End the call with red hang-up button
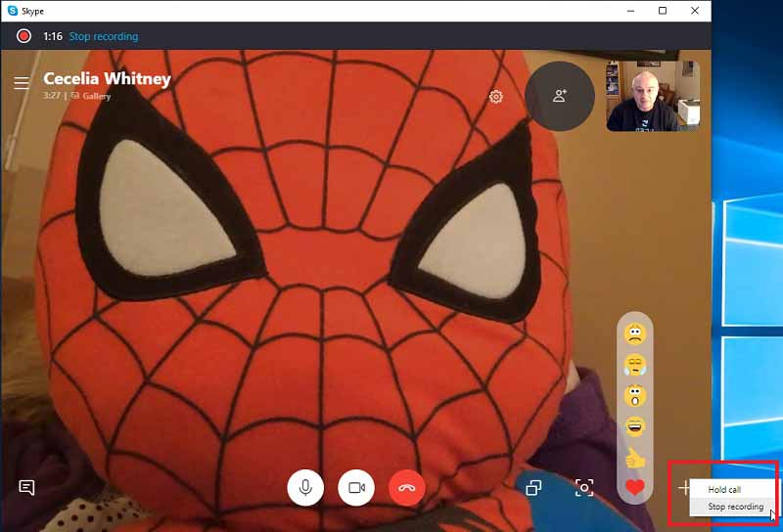Image resolution: width=783 pixels, height=532 pixels. (407, 487)
